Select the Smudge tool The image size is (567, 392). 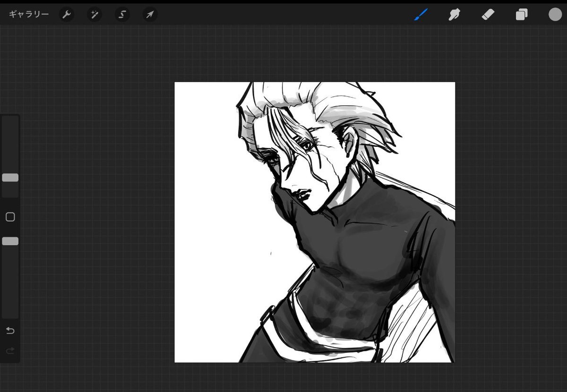(454, 15)
